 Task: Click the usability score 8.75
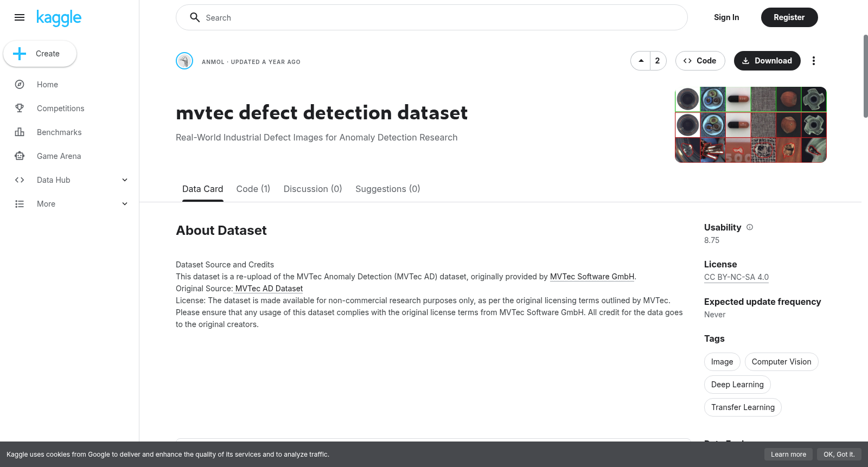click(712, 240)
